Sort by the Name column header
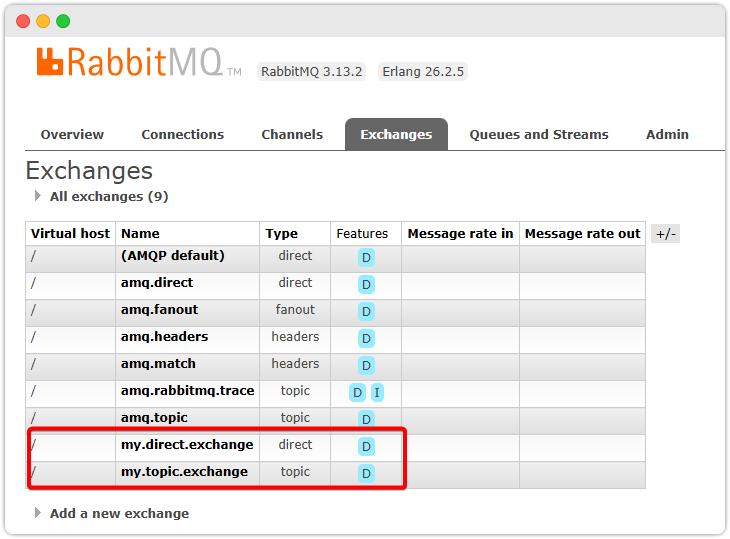Screen dimensions: 730x539 pos(140,234)
